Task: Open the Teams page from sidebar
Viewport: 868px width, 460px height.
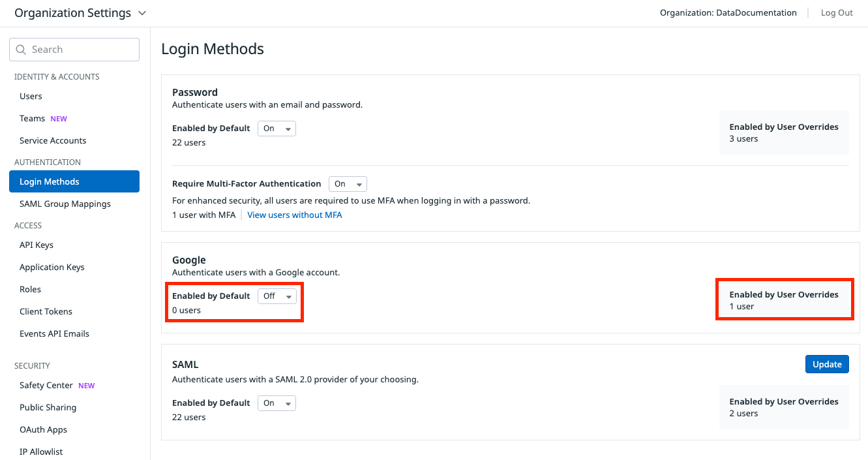Action: click(x=32, y=118)
